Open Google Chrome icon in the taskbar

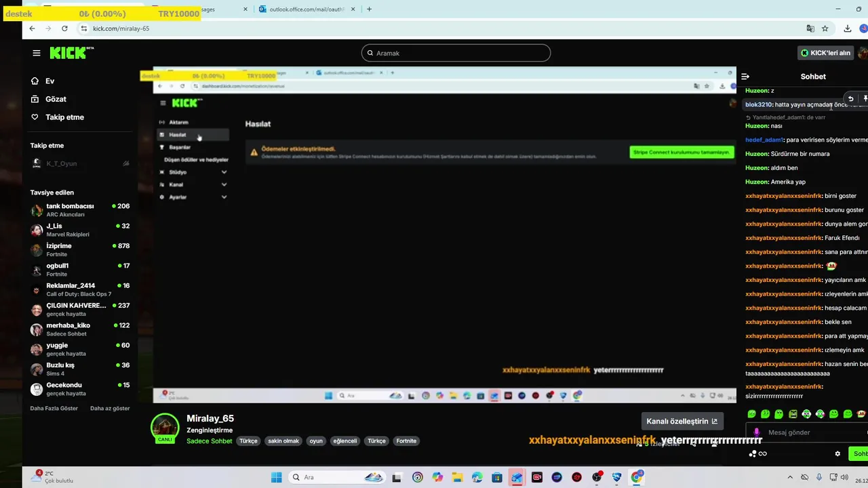click(x=636, y=477)
